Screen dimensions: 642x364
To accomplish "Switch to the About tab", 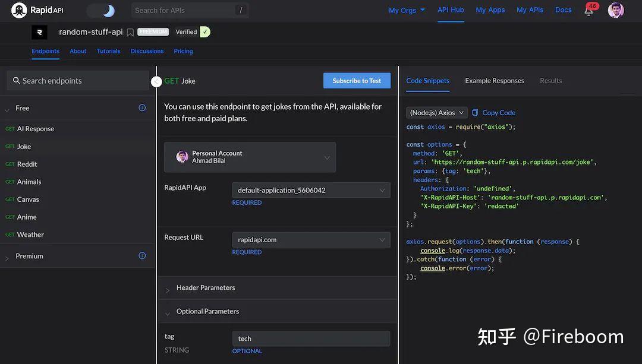I will point(78,51).
